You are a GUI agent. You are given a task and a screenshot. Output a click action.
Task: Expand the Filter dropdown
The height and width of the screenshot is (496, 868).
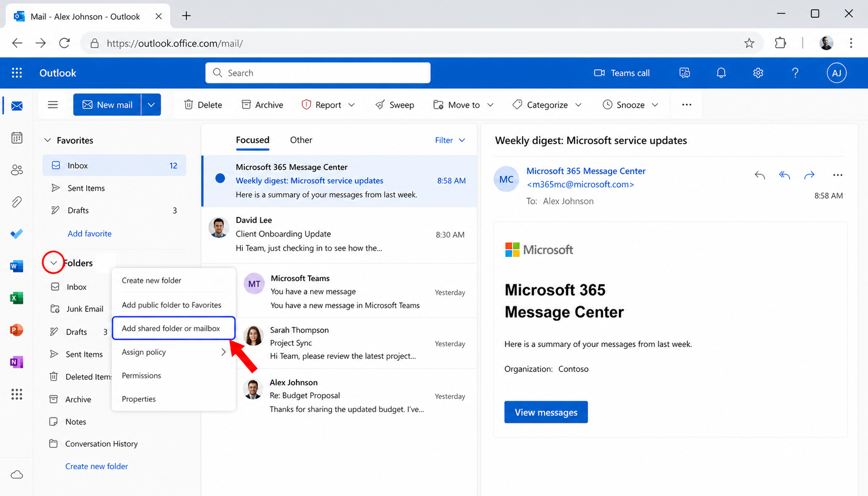point(450,140)
